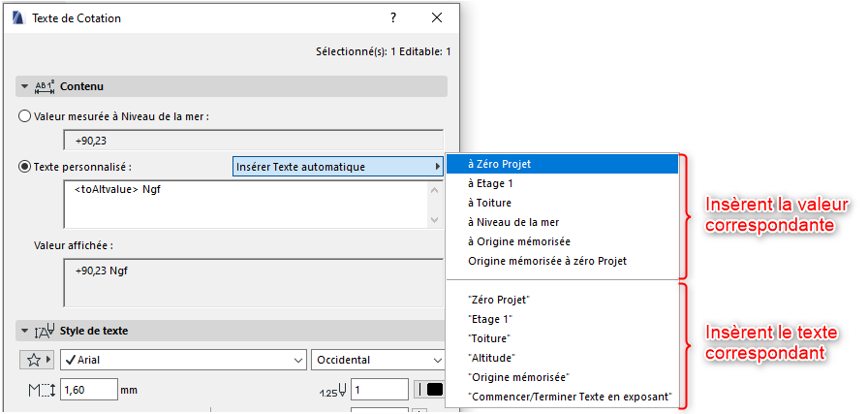Select Valeur mesurée à Niveau de la mer
This screenshot has width=868, height=414.
[x=25, y=116]
